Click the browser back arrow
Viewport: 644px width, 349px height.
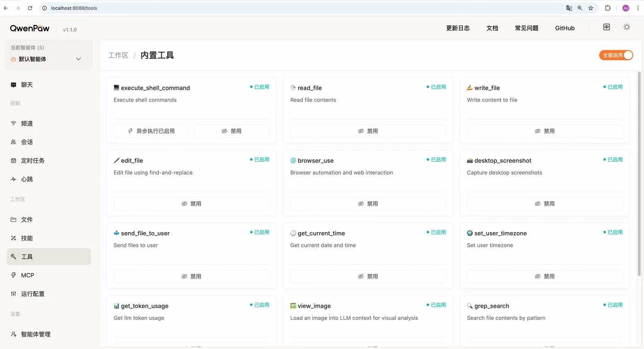point(6,8)
